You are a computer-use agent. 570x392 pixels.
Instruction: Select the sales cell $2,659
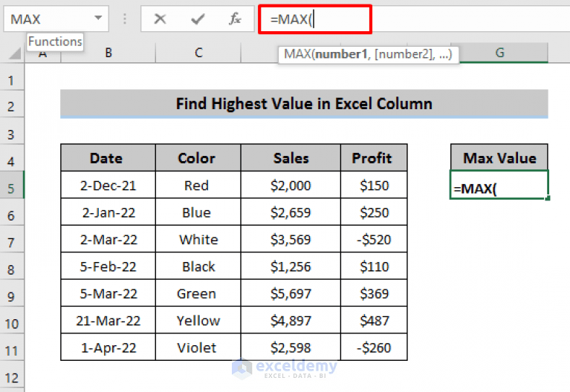291,212
